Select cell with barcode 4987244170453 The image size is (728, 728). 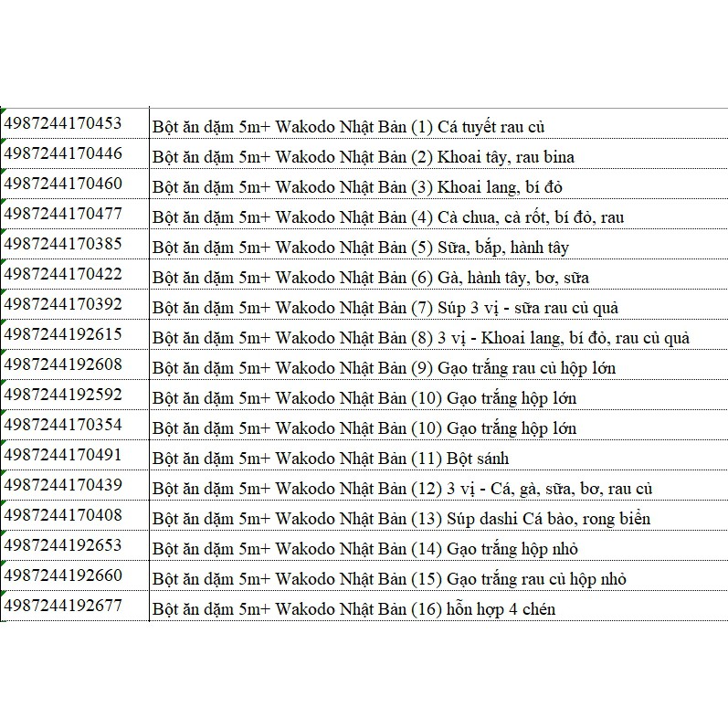pyautogui.click(x=75, y=123)
